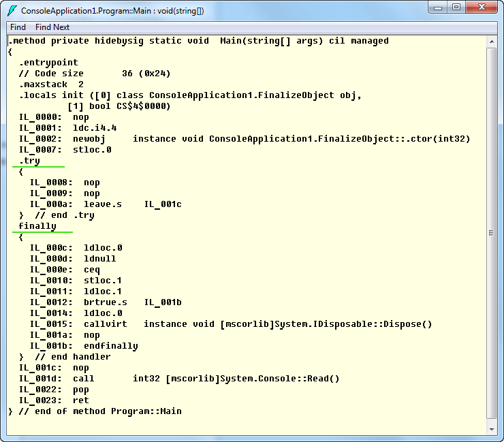Click the '.entrypoint' directive
Viewport: 504px width, 442px height.
point(48,63)
